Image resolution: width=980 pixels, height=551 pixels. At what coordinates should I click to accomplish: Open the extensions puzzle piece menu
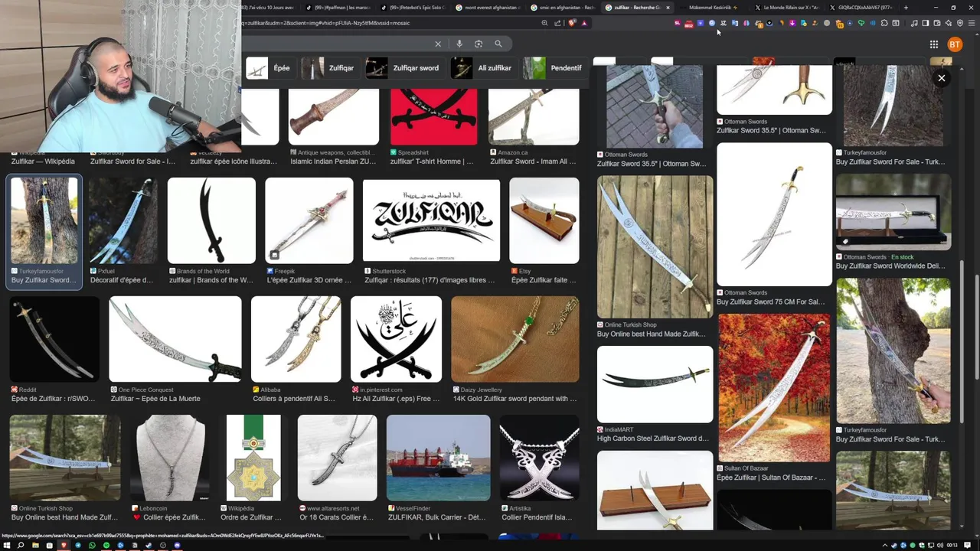click(884, 23)
